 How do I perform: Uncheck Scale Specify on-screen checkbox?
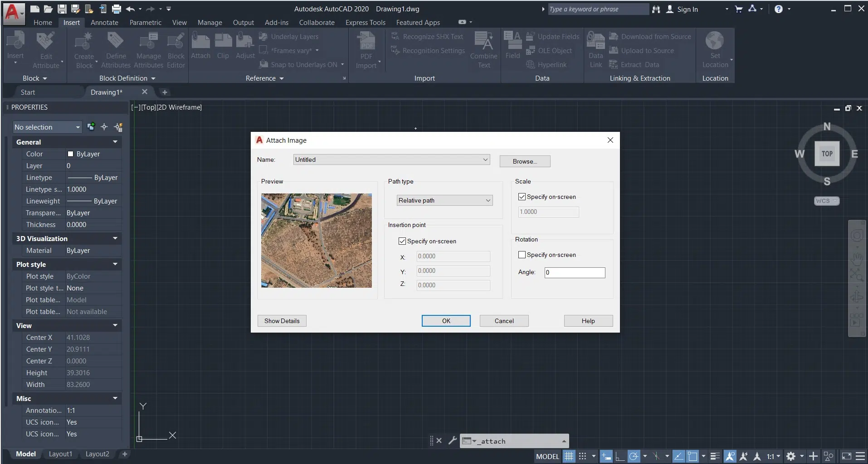pyautogui.click(x=522, y=197)
